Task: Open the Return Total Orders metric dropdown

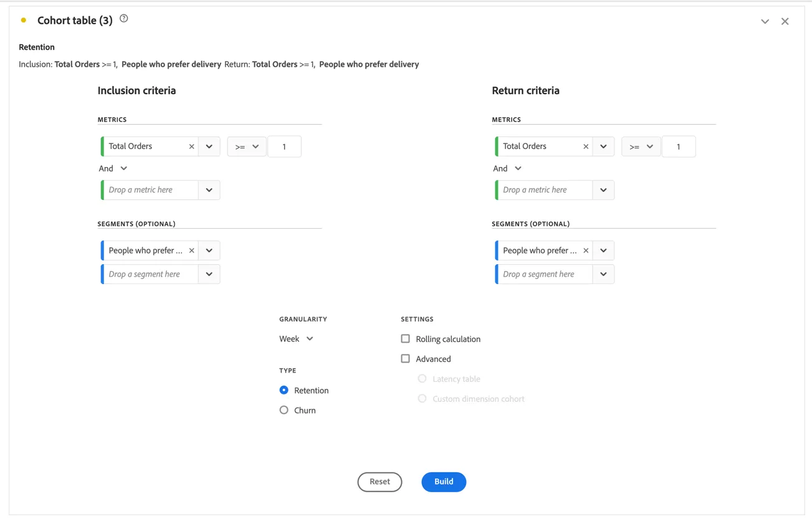Action: point(603,146)
